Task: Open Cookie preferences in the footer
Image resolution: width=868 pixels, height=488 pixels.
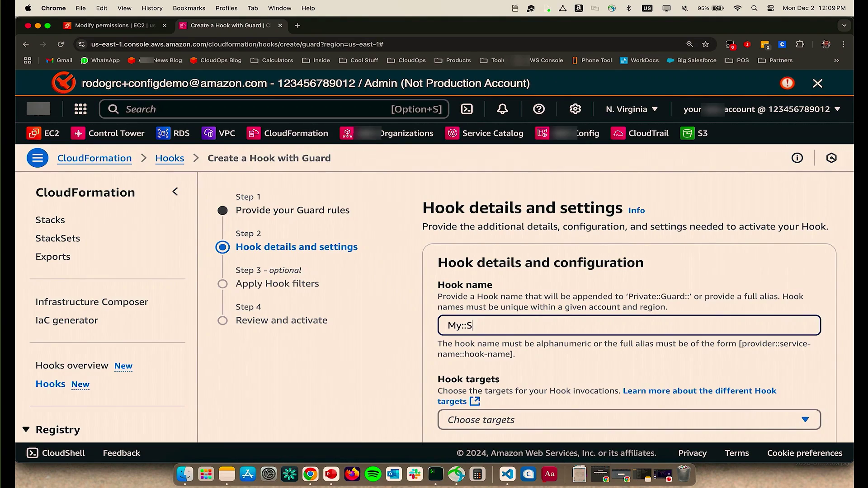Action: pyautogui.click(x=805, y=453)
